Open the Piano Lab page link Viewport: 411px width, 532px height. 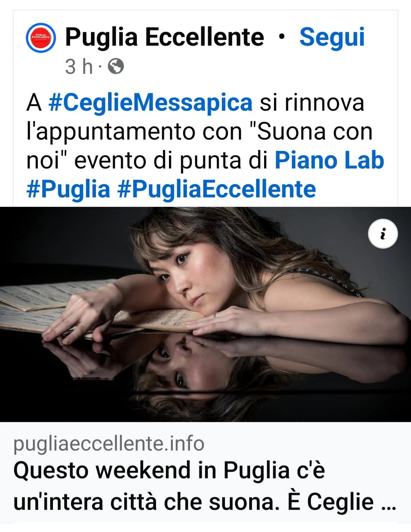[x=330, y=160]
